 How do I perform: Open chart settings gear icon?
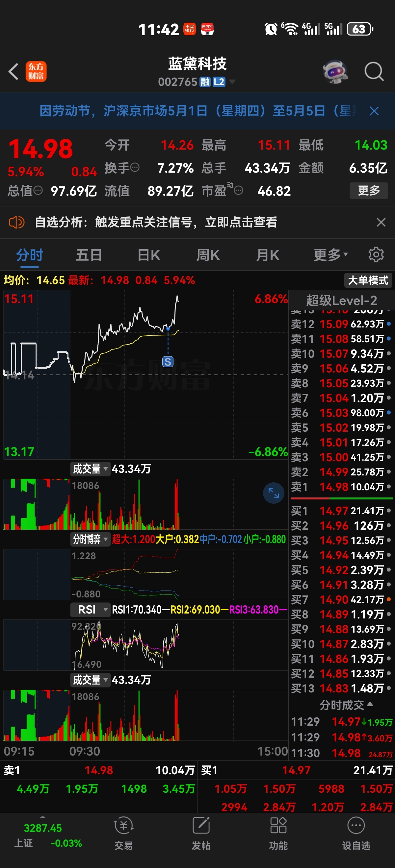pyautogui.click(x=376, y=255)
